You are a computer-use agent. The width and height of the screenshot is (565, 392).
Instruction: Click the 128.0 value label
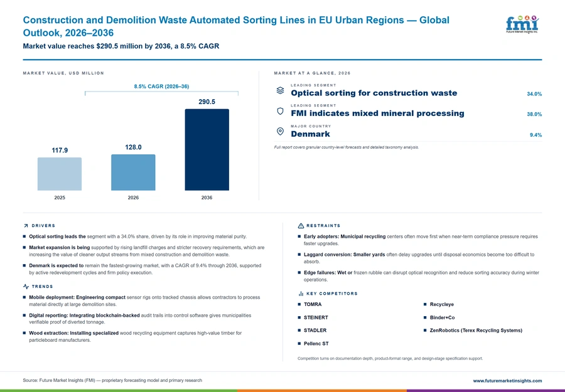(x=133, y=147)
